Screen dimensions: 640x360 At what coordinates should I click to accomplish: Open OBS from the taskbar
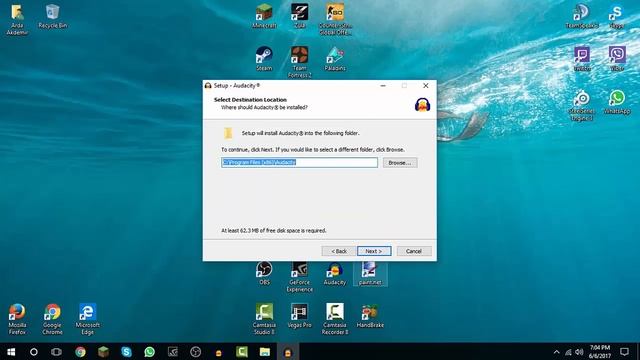pos(196,351)
